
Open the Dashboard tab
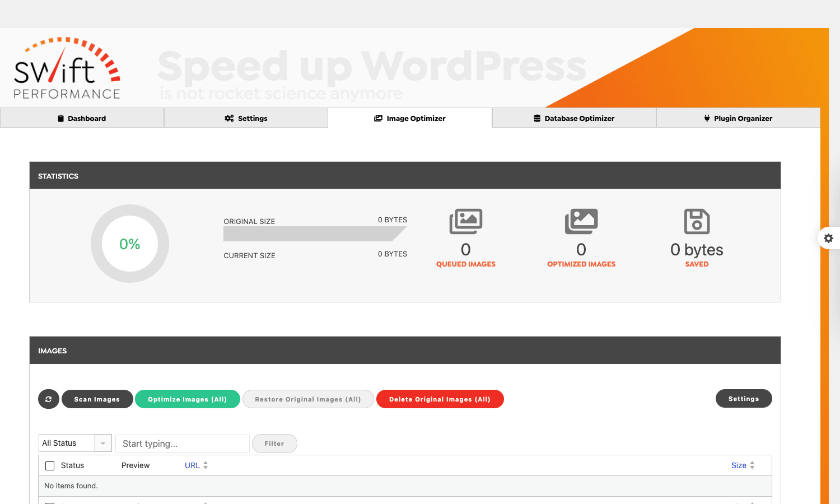coord(82,118)
